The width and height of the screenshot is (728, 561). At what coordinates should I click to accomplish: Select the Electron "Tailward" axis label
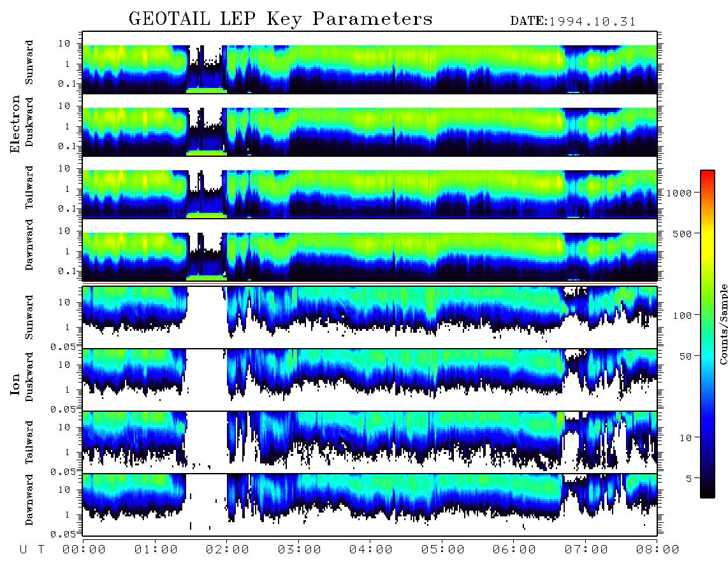pos(29,187)
